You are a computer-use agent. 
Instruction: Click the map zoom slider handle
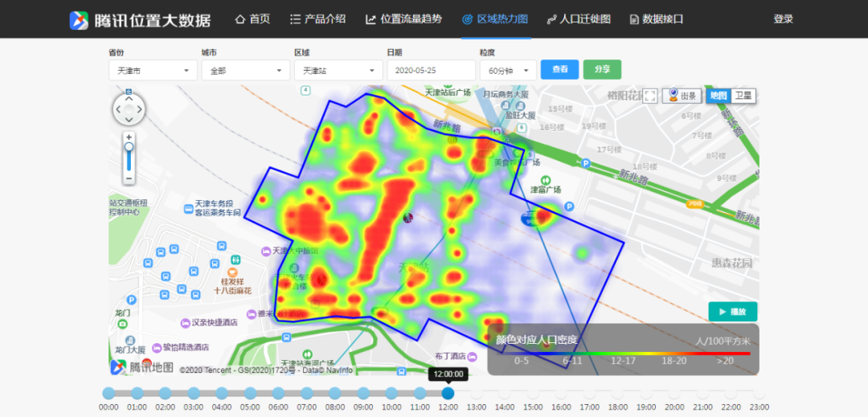129,147
